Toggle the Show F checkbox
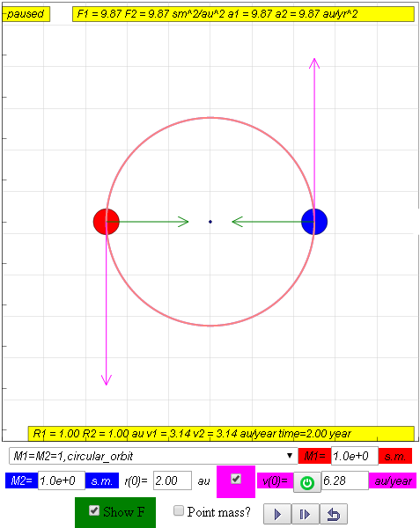 point(94,510)
